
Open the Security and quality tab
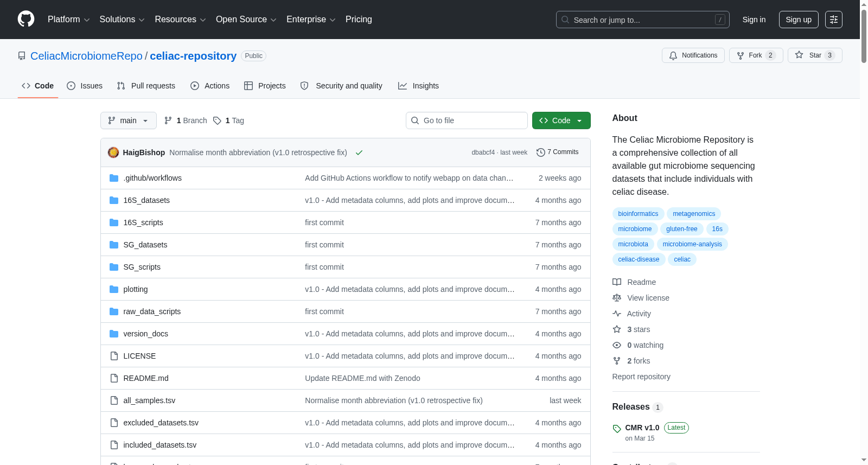(x=341, y=86)
